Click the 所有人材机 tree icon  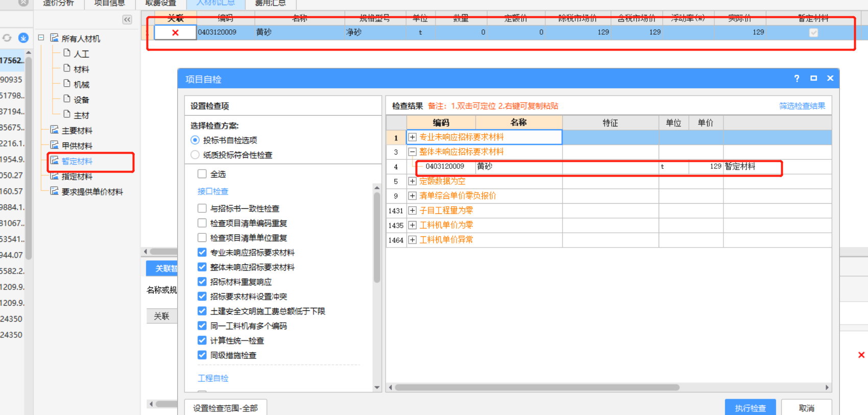pyautogui.click(x=55, y=38)
